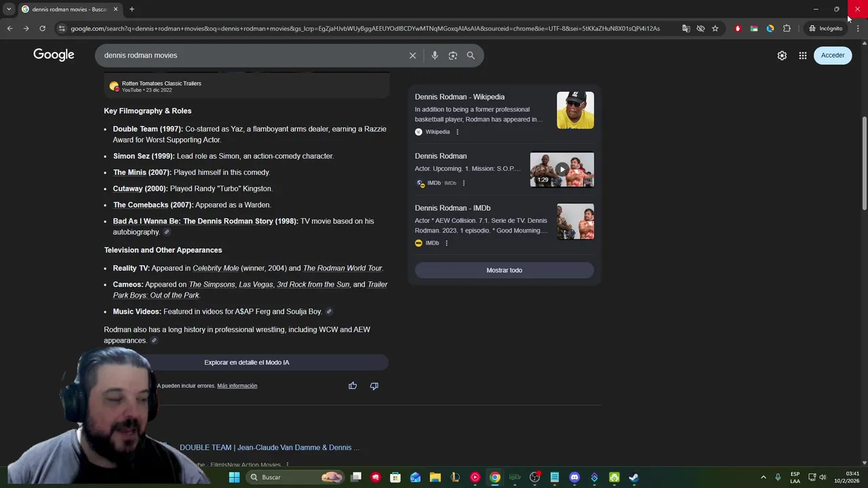The width and height of the screenshot is (868, 488).
Task: Give the AI overview a thumbs down
Action: coord(374,386)
